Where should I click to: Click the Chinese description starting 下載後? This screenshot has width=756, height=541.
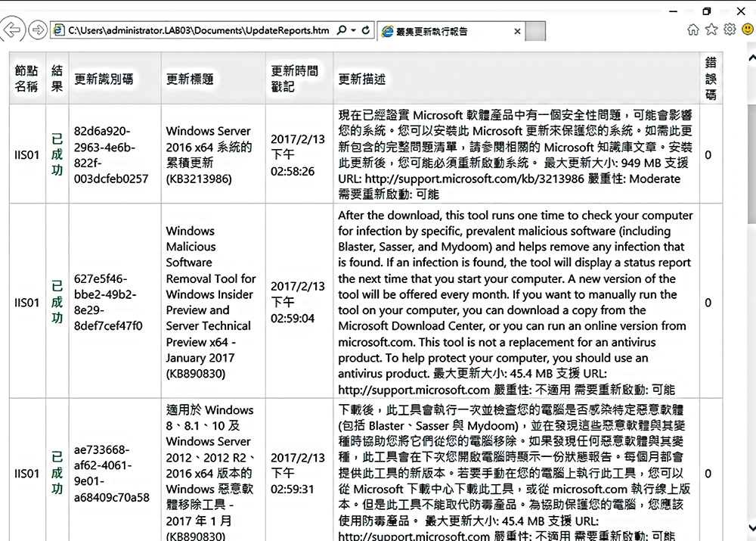tap(514, 473)
